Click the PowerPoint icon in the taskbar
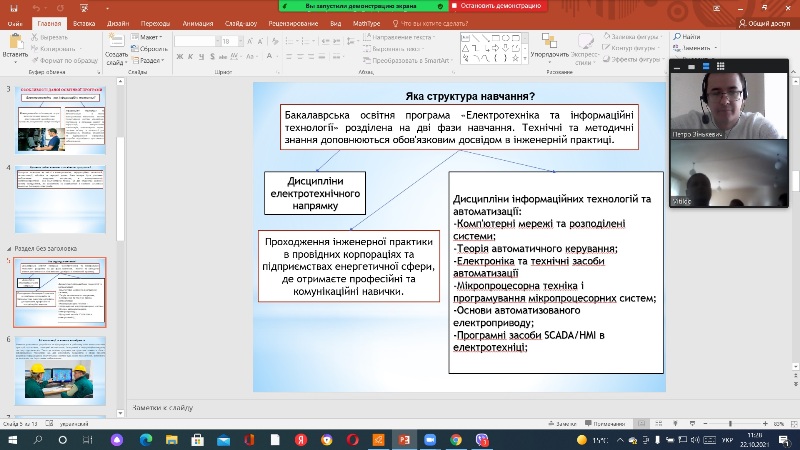800x450 pixels. [x=405, y=439]
